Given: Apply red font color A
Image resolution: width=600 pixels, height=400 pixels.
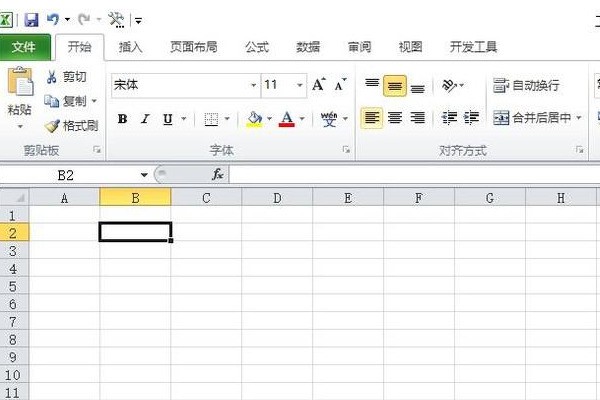Looking at the screenshot, I should click(x=287, y=119).
